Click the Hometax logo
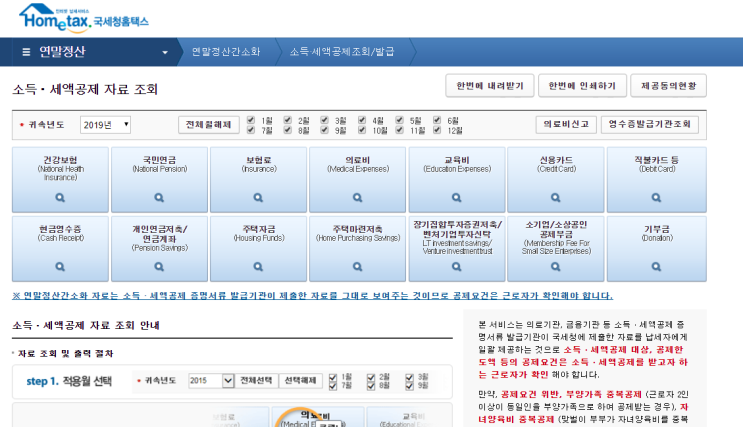The image size is (743, 427). [84, 19]
